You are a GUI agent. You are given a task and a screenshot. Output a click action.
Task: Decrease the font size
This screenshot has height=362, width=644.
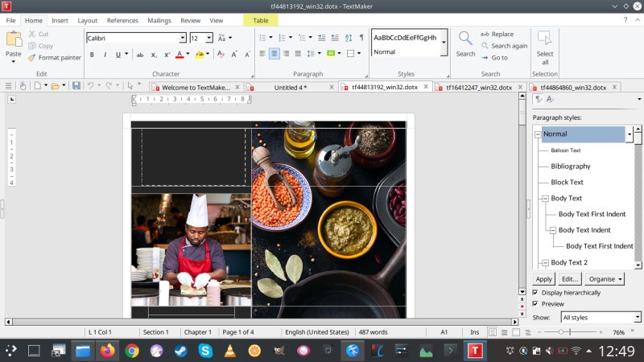(247, 55)
